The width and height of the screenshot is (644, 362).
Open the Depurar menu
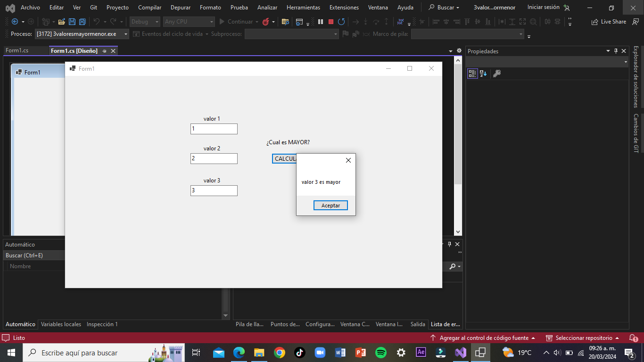coord(181,8)
